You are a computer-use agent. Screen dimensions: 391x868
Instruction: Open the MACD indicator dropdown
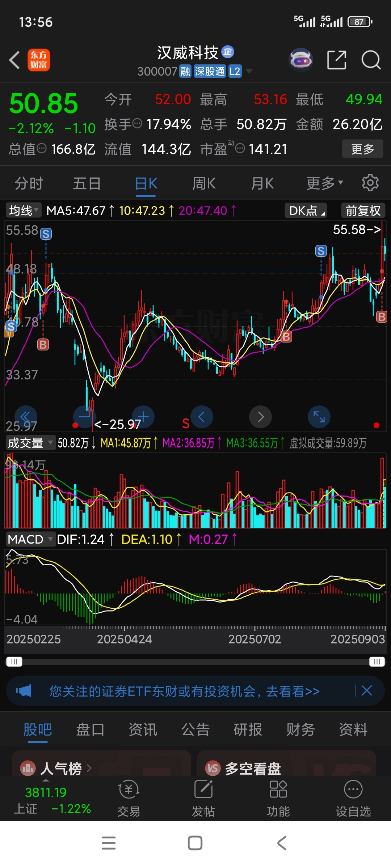pyautogui.click(x=30, y=539)
